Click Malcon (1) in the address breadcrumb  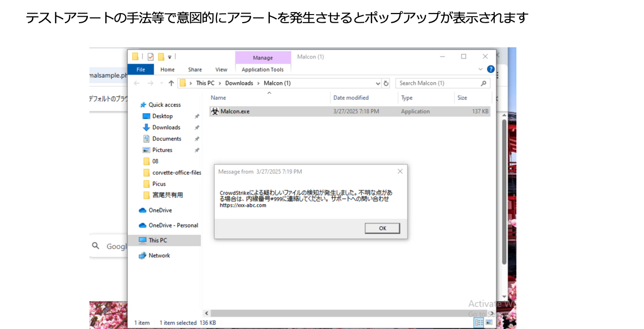(277, 83)
